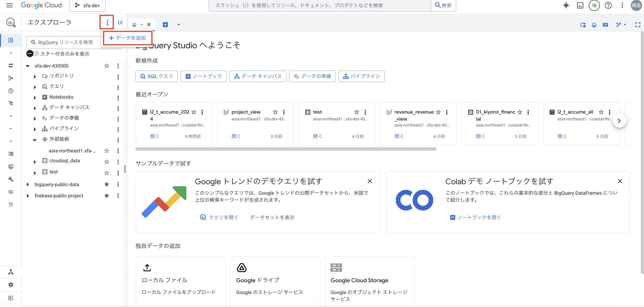Screen dimensions: 644x307
Task: Click ノートブックを開く link
Action: [475, 217]
